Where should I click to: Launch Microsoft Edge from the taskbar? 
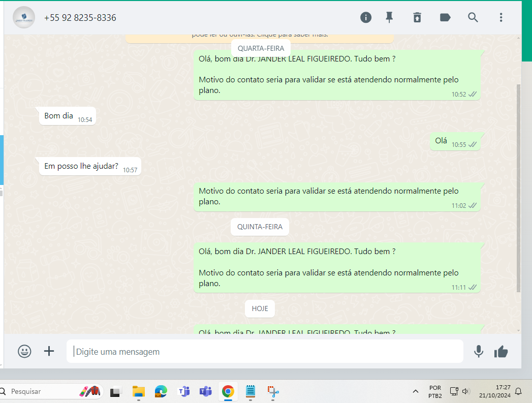(x=161, y=392)
